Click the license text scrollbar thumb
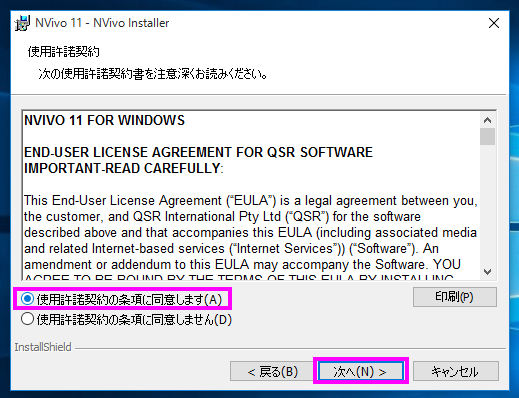This screenshot has height=398, width=519. click(x=487, y=136)
